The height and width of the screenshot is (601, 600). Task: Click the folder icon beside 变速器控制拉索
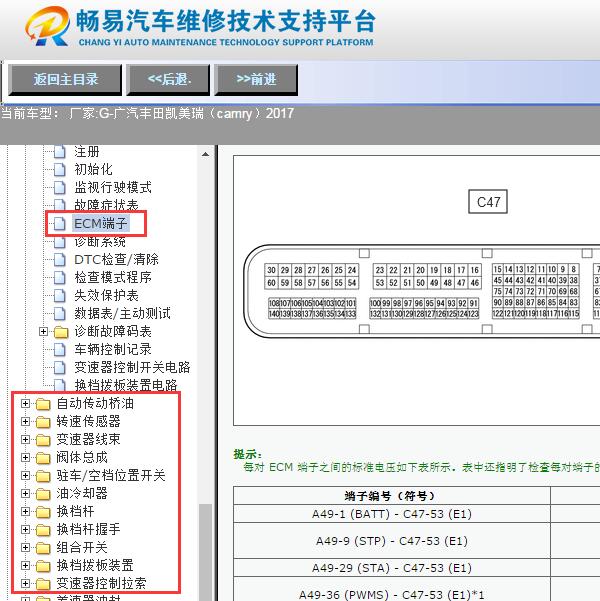click(43, 584)
